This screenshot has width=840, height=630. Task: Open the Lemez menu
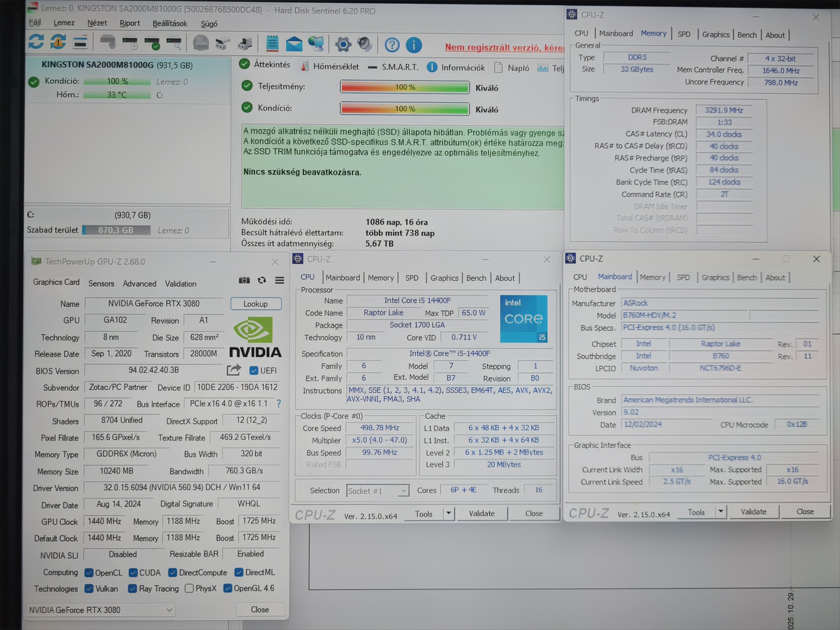(x=64, y=23)
